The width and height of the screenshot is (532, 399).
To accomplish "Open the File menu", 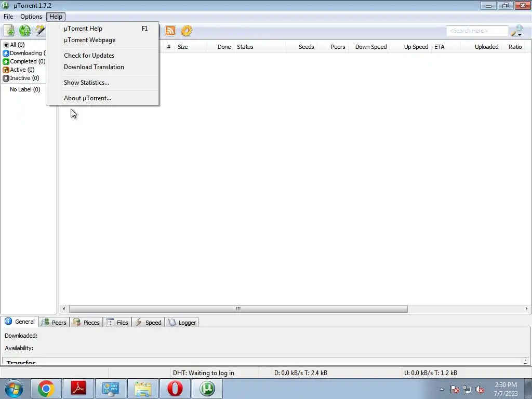I will tap(8, 16).
